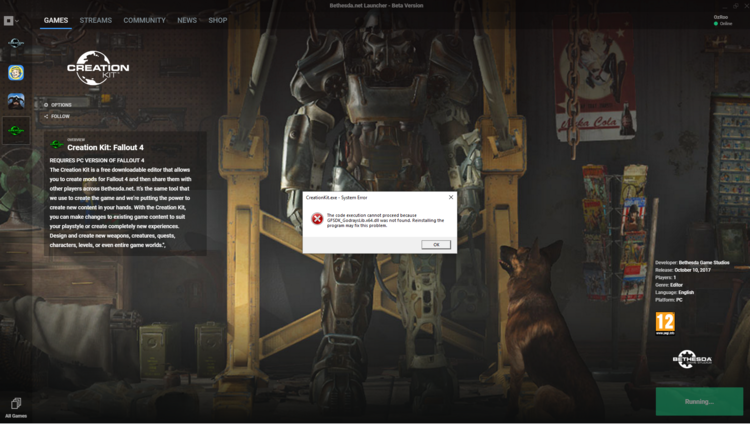
Task: Open the user profile name at top right
Action: pyautogui.click(x=720, y=17)
